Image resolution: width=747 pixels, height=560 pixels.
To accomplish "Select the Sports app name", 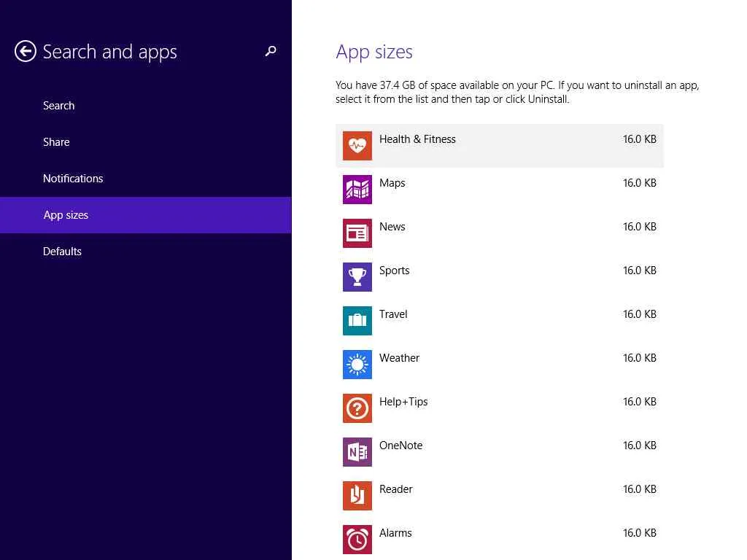I will pos(394,271).
